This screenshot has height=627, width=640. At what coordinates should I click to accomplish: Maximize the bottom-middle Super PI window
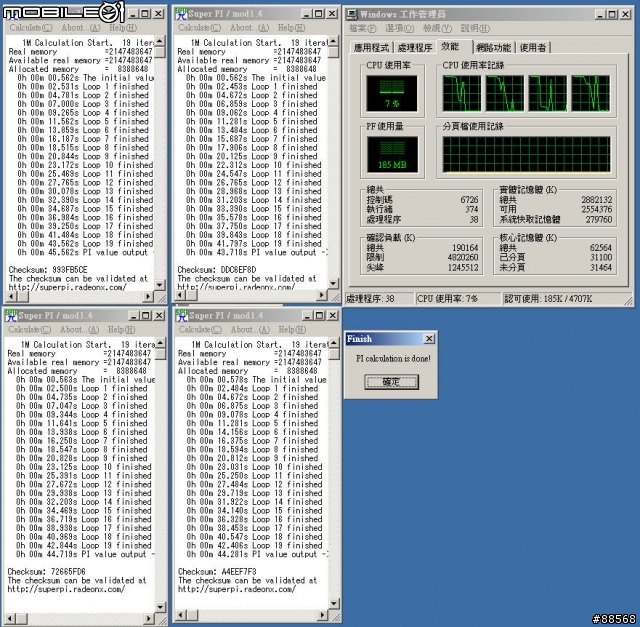point(320,316)
